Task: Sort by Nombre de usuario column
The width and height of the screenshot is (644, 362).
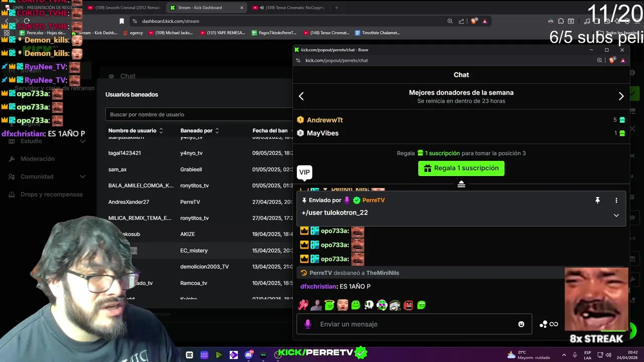Action: tap(136, 131)
